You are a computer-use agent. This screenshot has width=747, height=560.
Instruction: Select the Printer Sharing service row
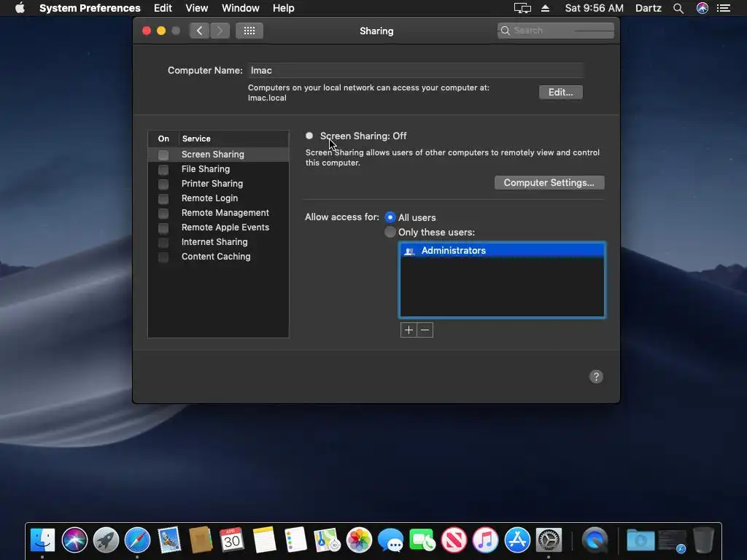click(218, 184)
